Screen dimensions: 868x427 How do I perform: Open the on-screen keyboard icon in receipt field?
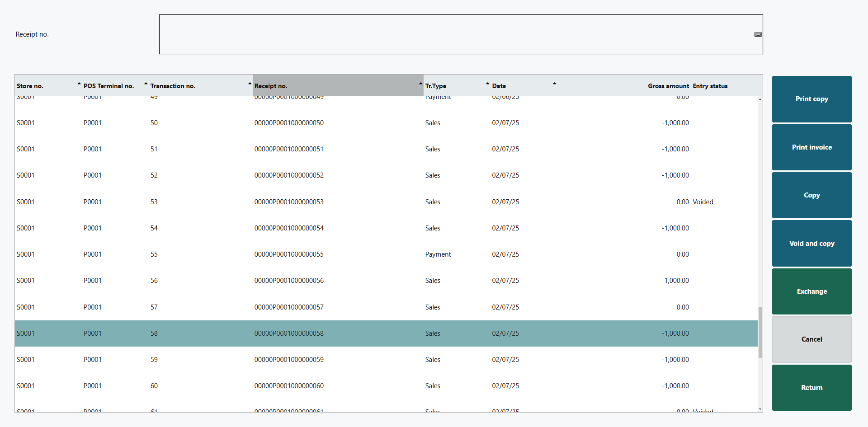click(758, 34)
